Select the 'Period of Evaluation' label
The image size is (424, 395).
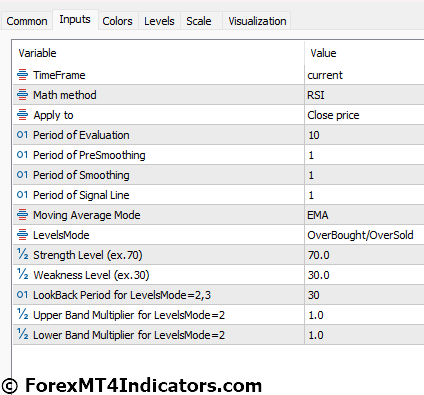[81, 135]
